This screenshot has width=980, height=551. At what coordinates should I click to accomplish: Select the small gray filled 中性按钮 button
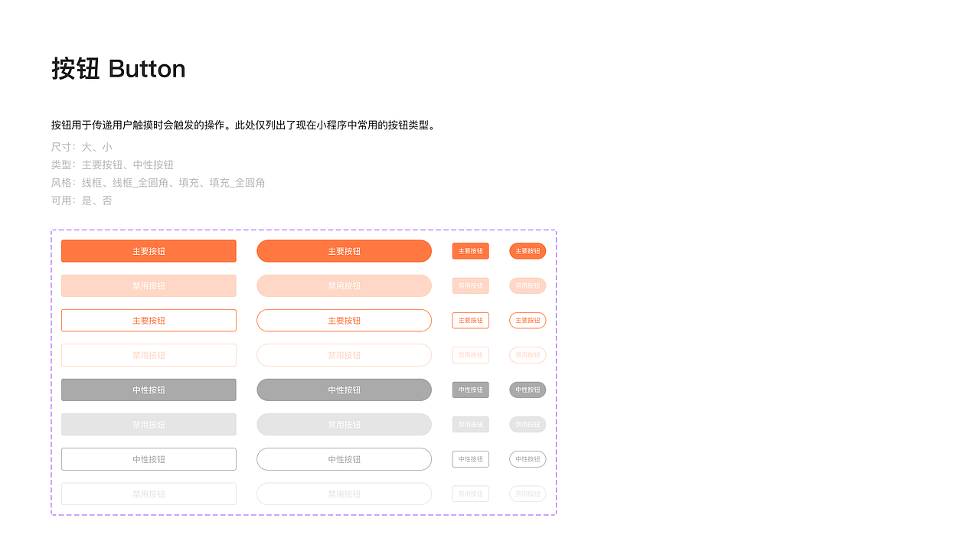coord(470,390)
